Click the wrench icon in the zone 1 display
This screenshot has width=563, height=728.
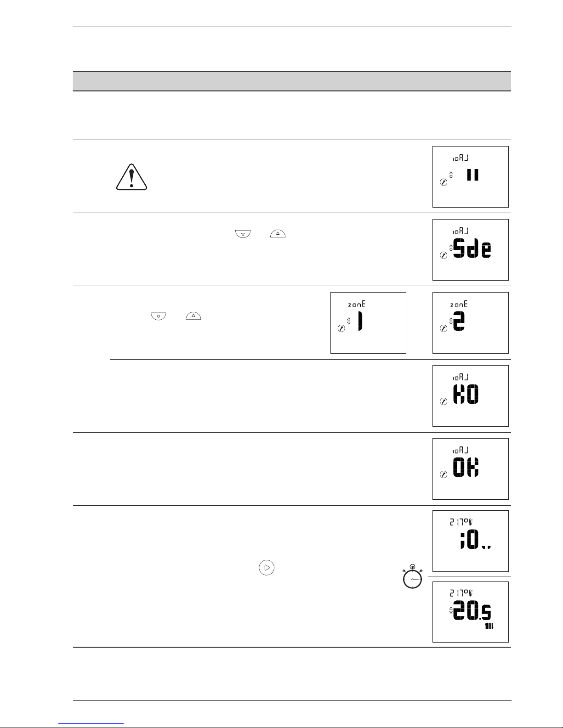[341, 328]
